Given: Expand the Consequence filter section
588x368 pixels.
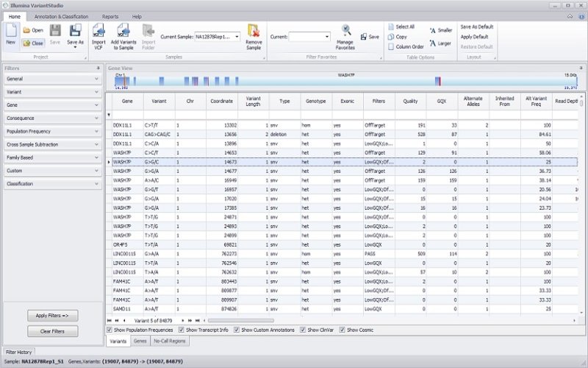Looking at the screenshot, I should (x=52, y=118).
